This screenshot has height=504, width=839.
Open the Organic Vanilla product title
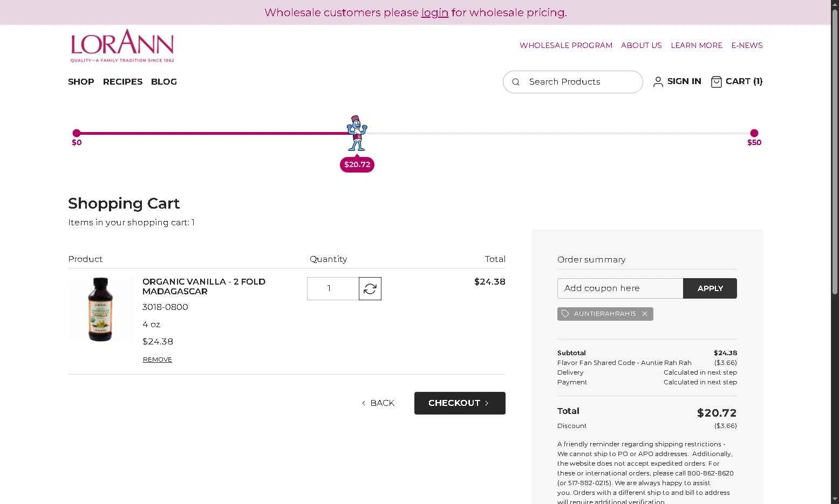[204, 286]
